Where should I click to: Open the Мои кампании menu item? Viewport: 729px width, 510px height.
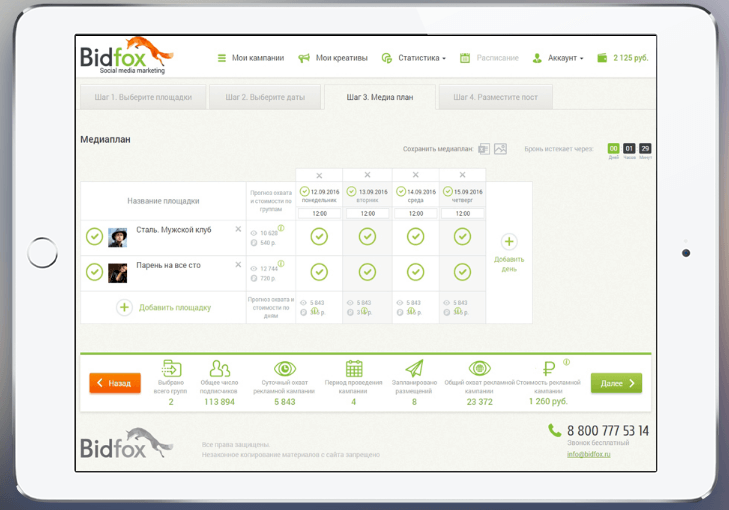[x=251, y=58]
